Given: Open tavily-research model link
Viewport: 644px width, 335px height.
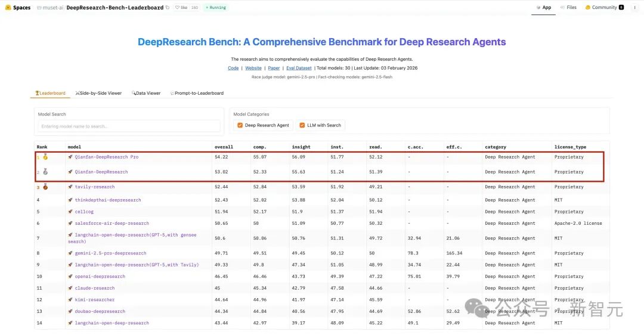Looking at the screenshot, I should pyautogui.click(x=94, y=187).
